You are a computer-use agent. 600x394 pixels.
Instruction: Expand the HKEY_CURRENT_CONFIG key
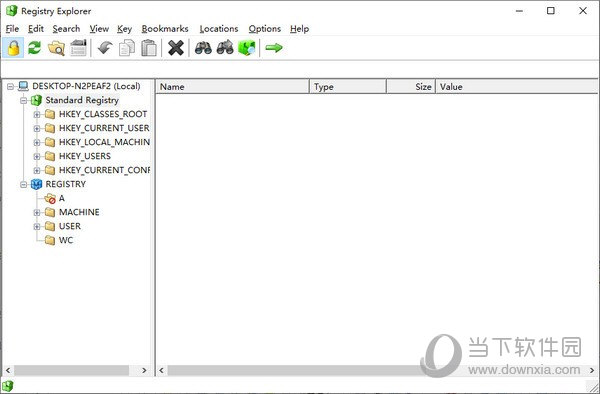point(37,171)
